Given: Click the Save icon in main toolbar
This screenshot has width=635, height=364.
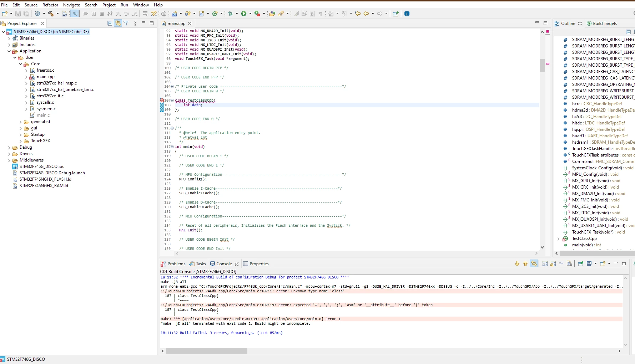Looking at the screenshot, I should click(18, 14).
